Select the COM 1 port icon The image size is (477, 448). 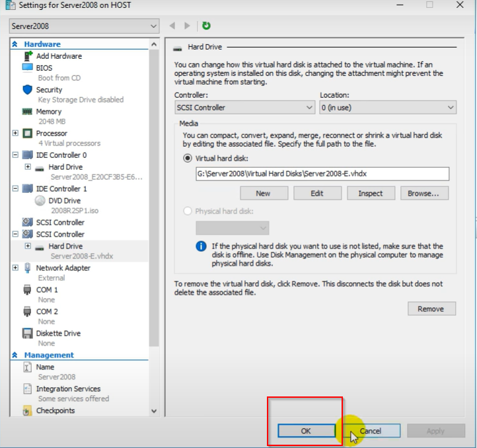pos(27,289)
